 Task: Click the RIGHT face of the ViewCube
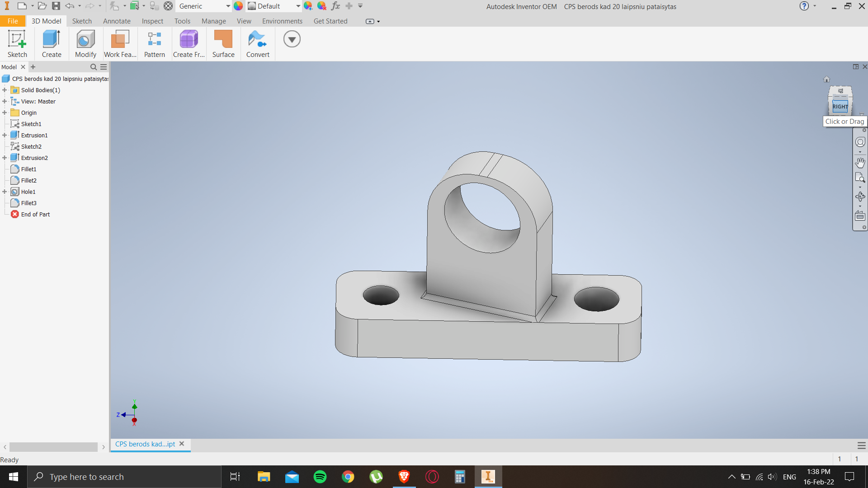(x=840, y=107)
